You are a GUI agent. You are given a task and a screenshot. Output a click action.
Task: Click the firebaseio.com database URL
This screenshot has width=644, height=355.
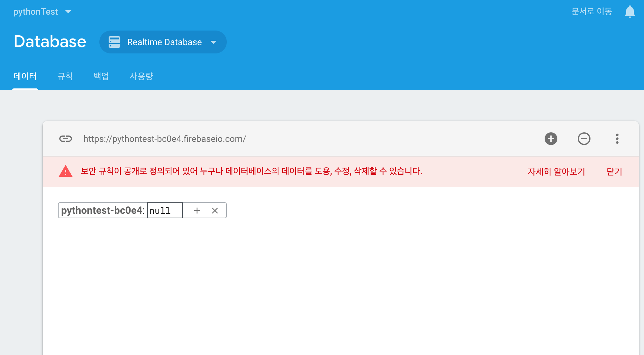pyautogui.click(x=164, y=139)
